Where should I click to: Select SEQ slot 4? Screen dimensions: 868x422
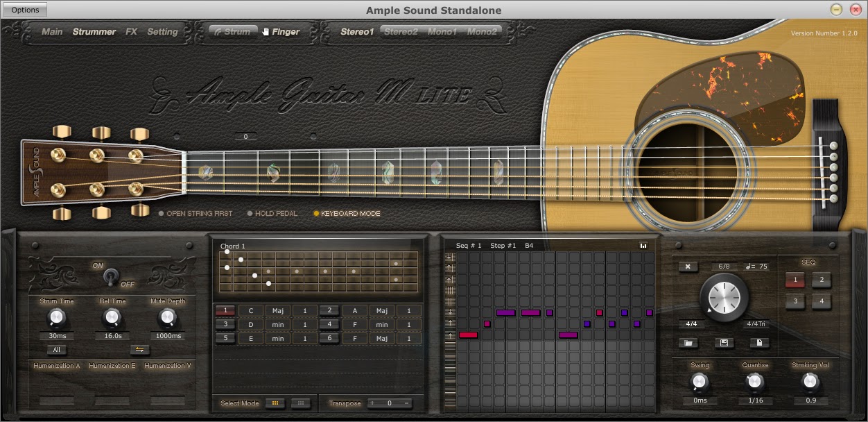point(822,301)
